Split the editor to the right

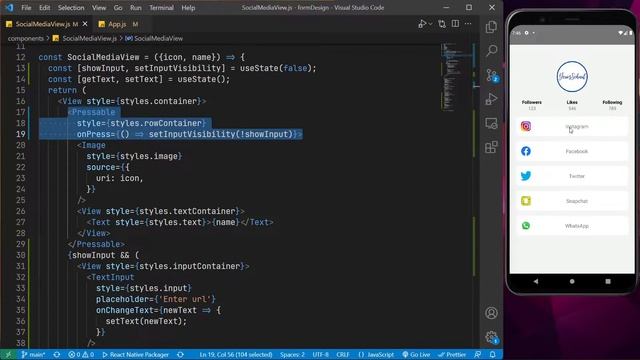click(x=455, y=24)
